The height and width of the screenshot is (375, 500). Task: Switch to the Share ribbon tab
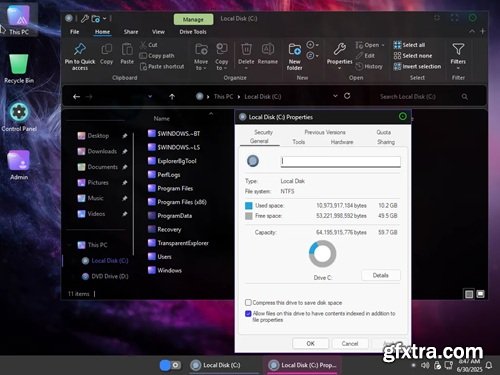point(131,32)
